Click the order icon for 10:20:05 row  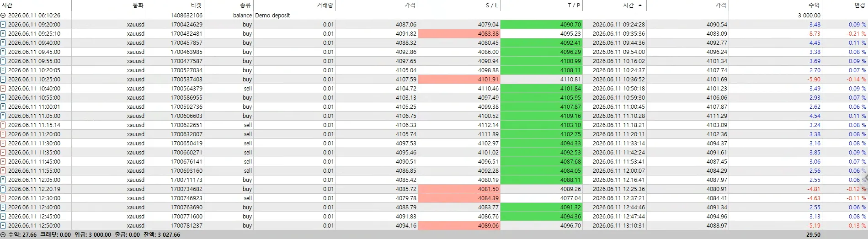click(x=3, y=70)
